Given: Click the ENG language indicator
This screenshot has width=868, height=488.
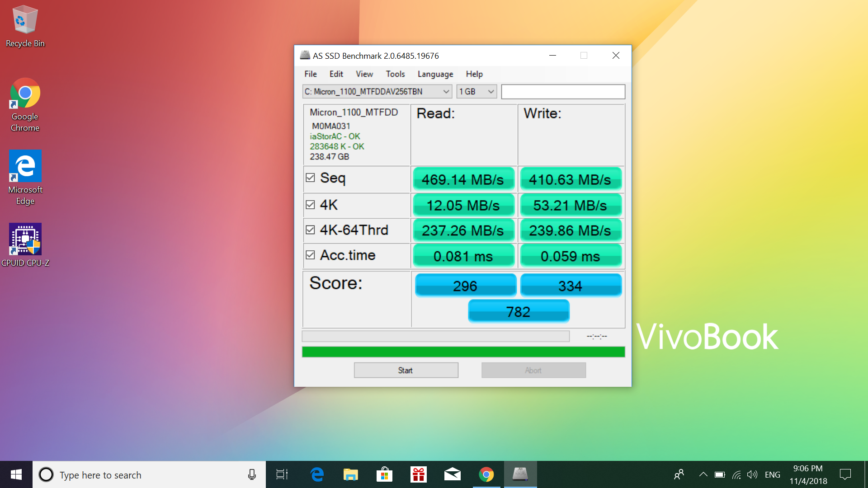Looking at the screenshot, I should pyautogui.click(x=773, y=474).
